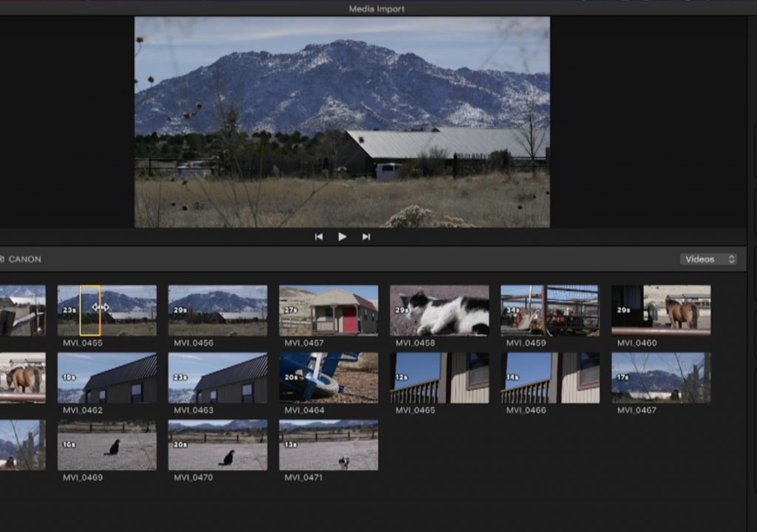Click the large mountain preview viewer
This screenshot has height=532, width=757.
(342, 122)
